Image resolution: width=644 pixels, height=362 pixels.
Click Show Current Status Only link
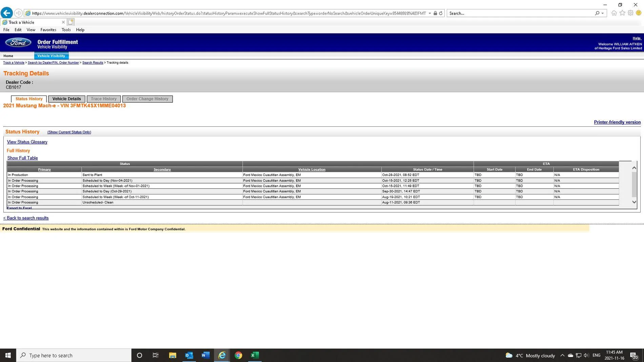click(69, 132)
